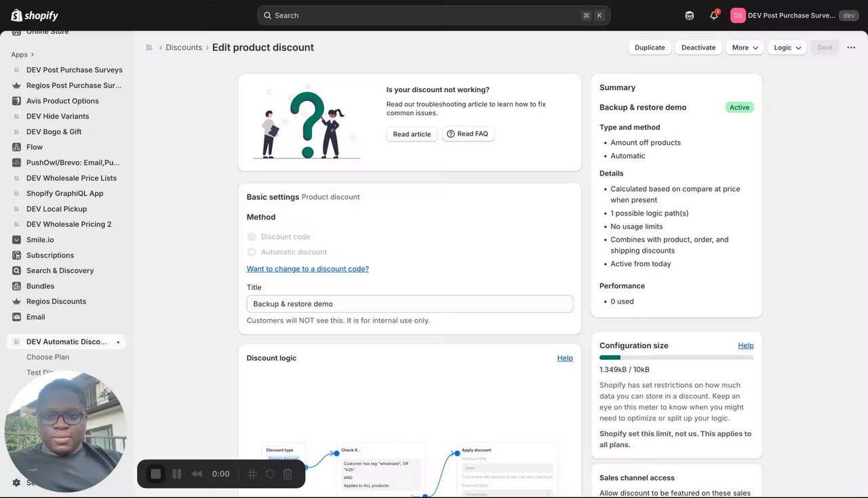
Task: Click the Shopify GraphiQL App icon
Action: (16, 193)
